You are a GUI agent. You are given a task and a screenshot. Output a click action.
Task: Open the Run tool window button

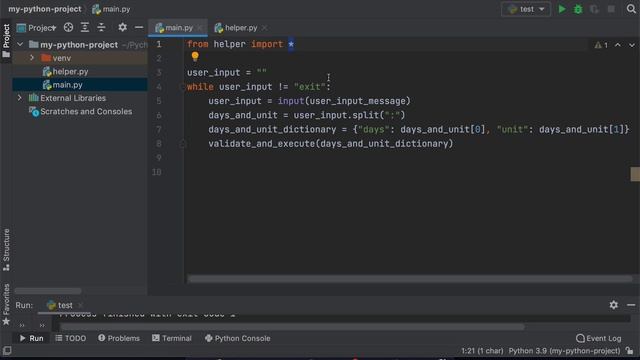pyautogui.click(x=31, y=338)
